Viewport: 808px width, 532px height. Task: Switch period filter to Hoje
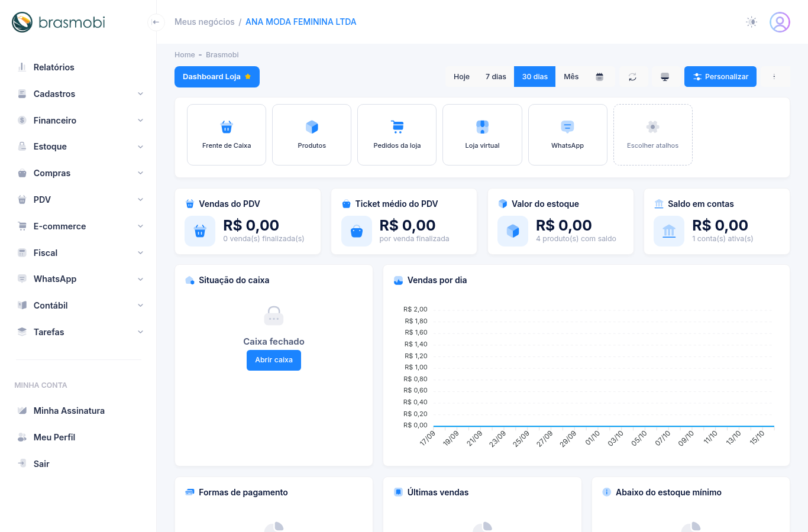(x=461, y=77)
